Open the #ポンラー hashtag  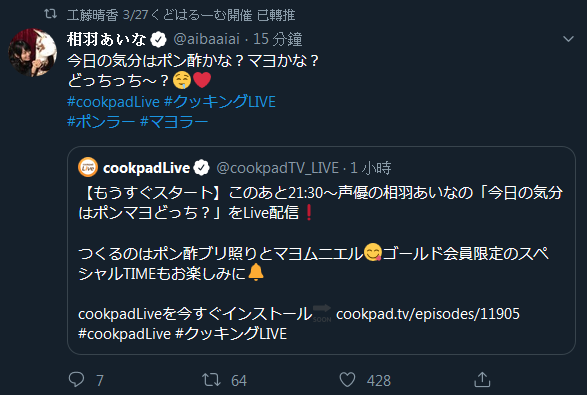[101, 122]
